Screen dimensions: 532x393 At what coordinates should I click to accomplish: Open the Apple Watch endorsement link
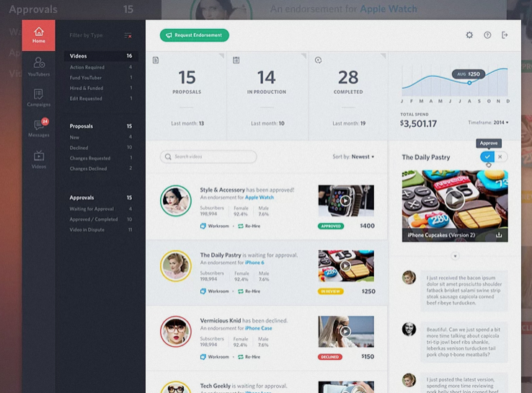click(260, 197)
